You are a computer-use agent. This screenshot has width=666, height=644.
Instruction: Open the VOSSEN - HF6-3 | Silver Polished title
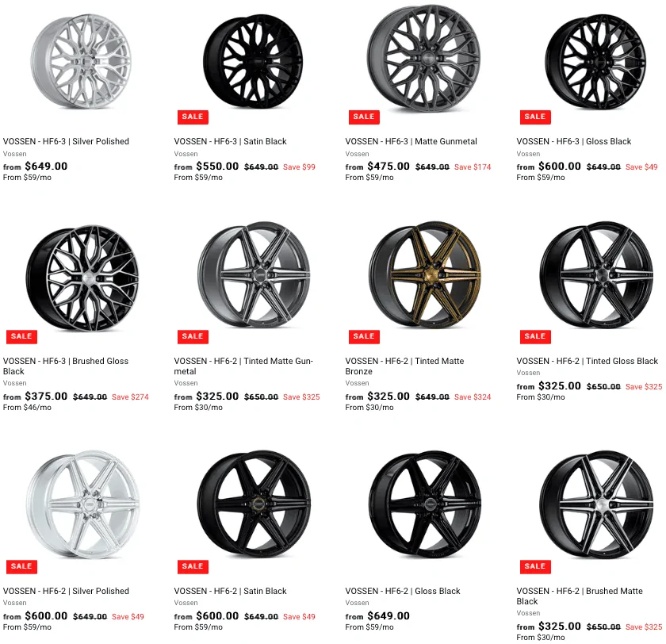point(66,141)
